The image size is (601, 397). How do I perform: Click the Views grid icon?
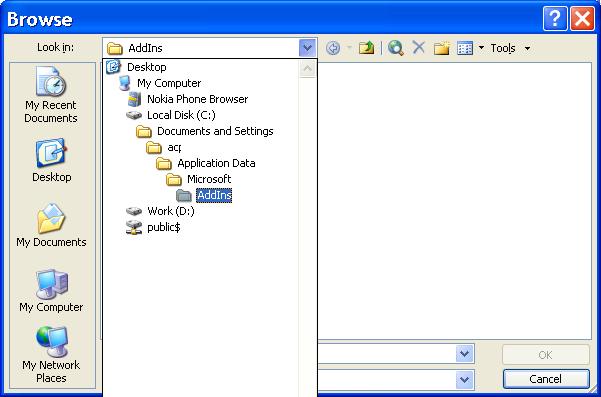465,48
